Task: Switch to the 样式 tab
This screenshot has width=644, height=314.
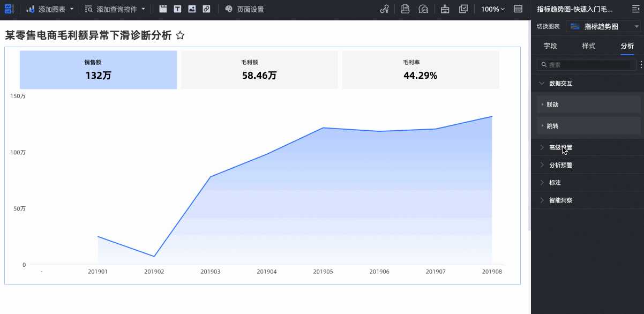Action: (x=589, y=46)
